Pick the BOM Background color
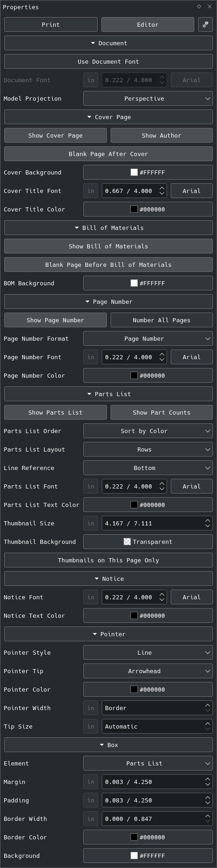217x868 pixels. [x=148, y=283]
